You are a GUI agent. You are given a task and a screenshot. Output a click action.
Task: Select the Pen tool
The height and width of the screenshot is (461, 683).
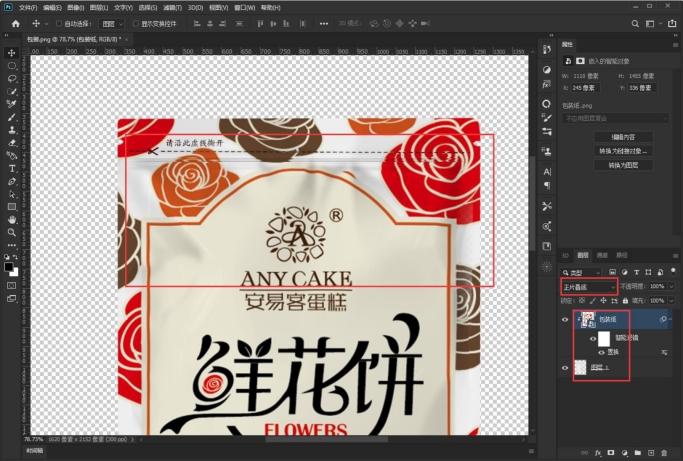[12, 181]
